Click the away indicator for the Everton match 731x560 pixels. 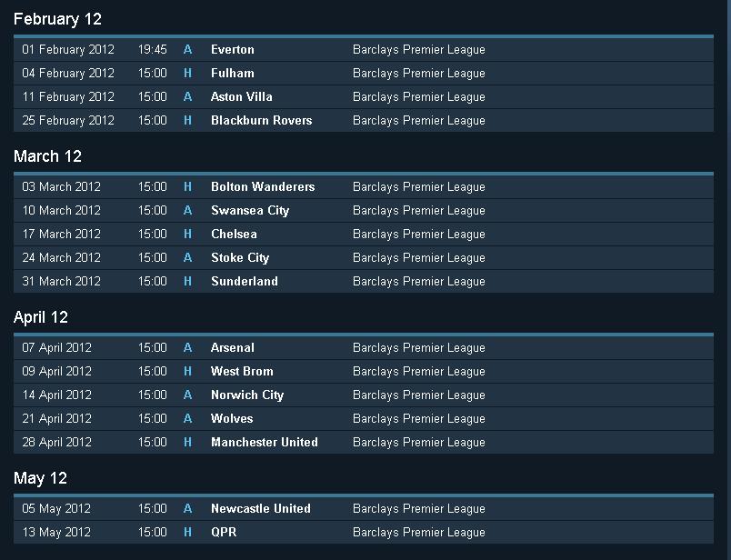point(188,50)
